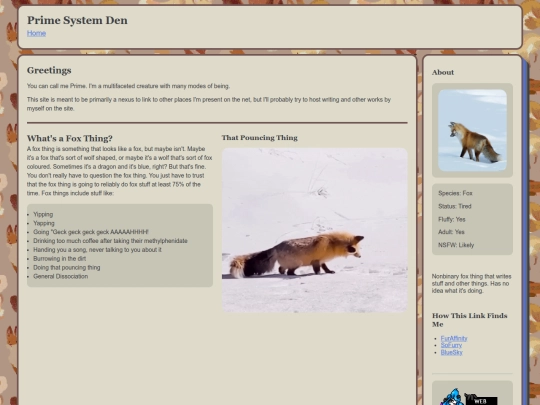
Task: Visit the FurAffinity profile link
Action: [x=454, y=339]
